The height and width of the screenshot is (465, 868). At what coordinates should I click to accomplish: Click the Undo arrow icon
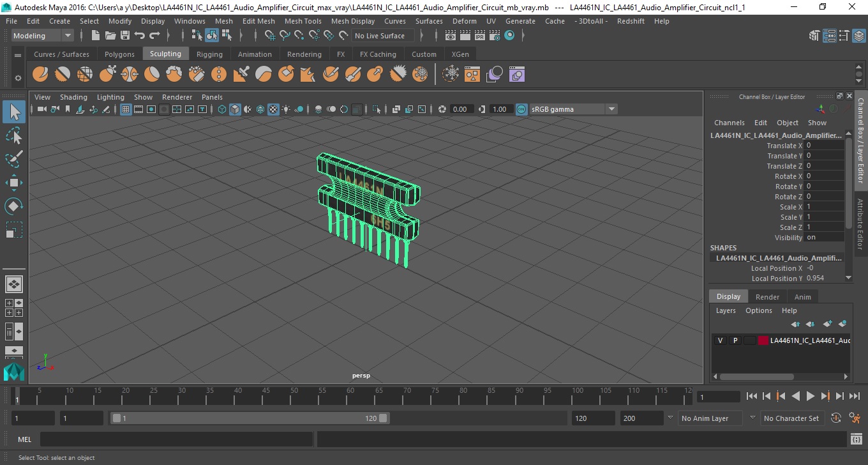[140, 36]
